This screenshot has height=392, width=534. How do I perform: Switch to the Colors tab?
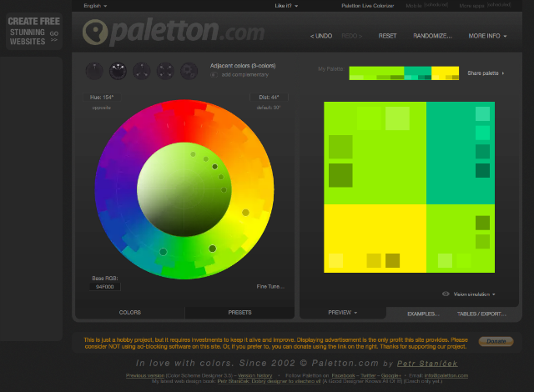click(130, 313)
